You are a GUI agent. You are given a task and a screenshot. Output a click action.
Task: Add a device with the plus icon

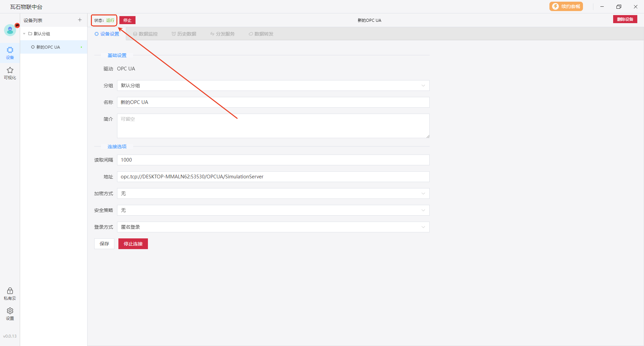pos(80,20)
